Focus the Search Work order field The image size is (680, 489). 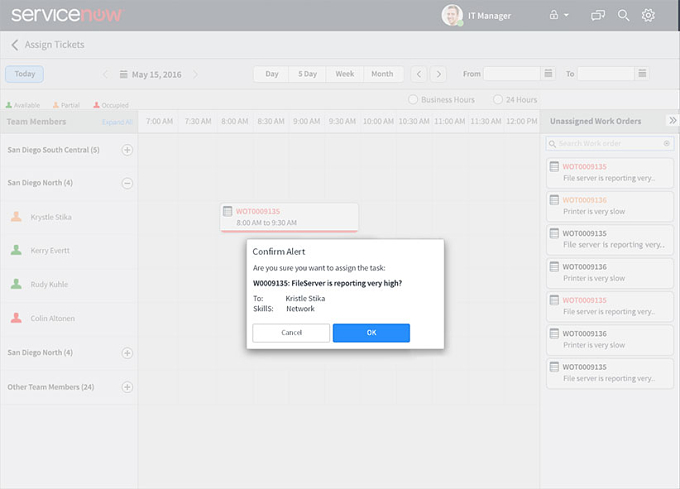609,143
